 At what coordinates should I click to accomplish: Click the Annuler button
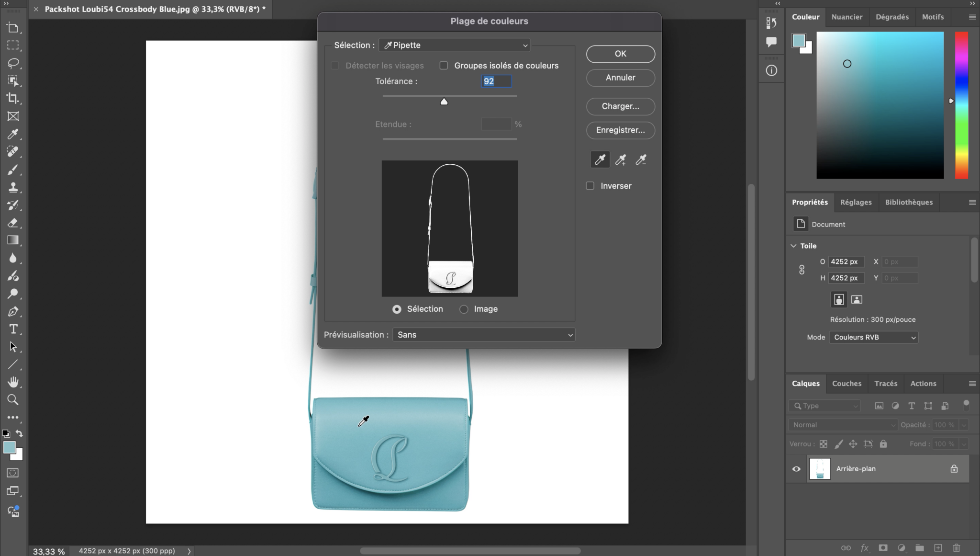click(x=620, y=78)
